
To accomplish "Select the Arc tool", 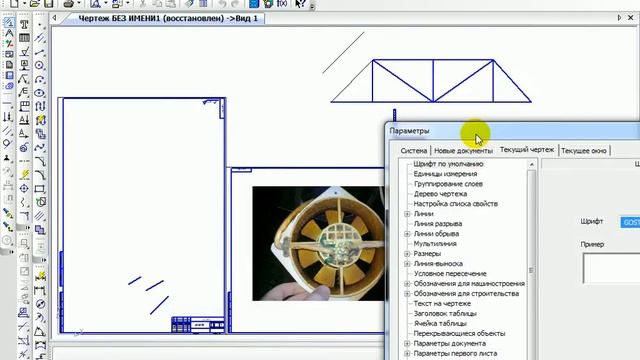I will point(40,79).
